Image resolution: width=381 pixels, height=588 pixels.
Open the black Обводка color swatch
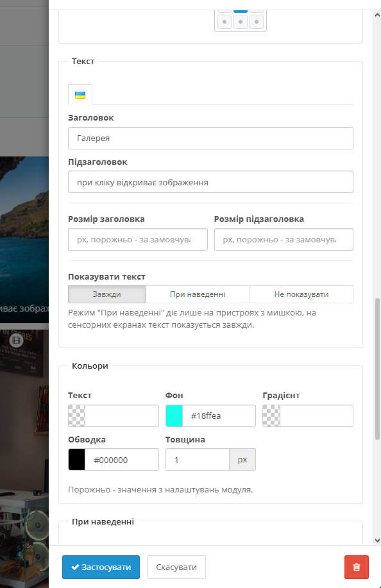(x=76, y=460)
